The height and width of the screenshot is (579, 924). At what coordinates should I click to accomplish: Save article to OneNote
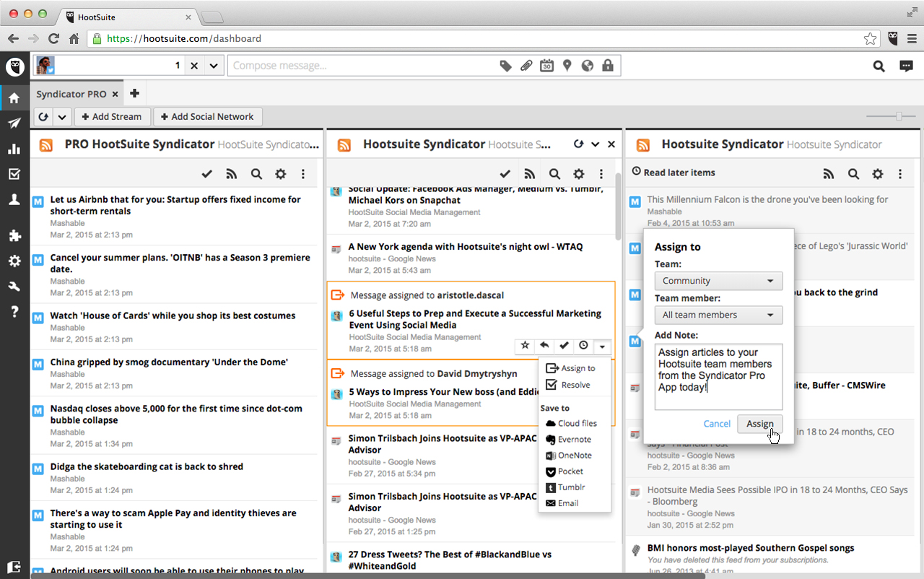coord(568,456)
